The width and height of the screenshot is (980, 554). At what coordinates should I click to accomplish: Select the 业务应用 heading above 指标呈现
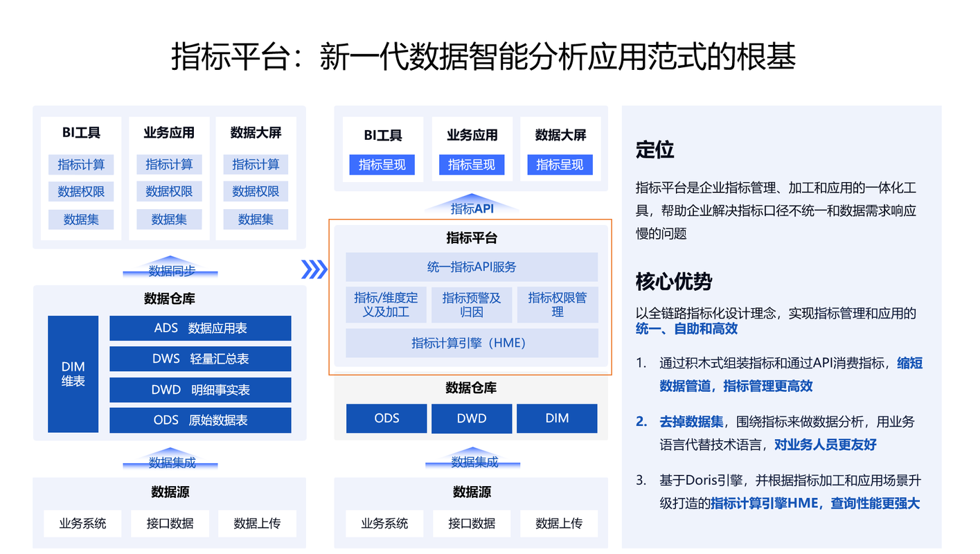pyautogui.click(x=472, y=135)
